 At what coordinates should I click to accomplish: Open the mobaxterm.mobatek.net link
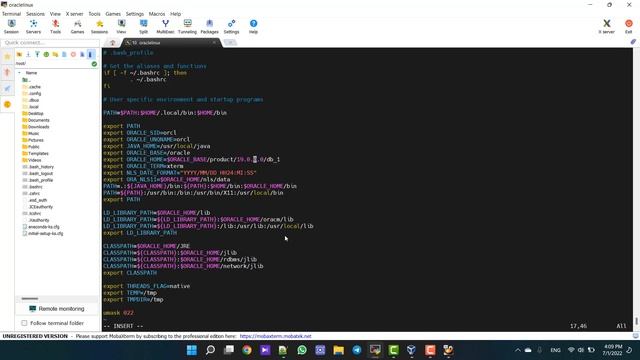point(276,336)
